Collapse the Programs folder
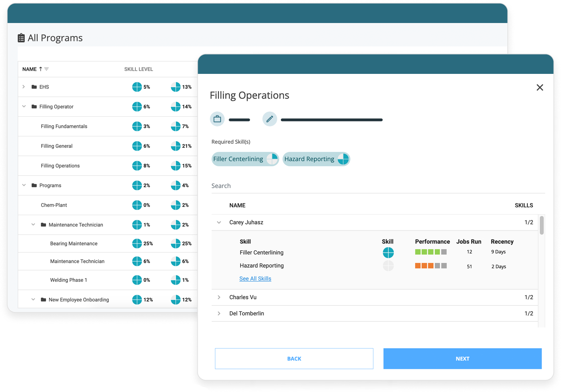This screenshot has height=392, width=561. (24, 185)
